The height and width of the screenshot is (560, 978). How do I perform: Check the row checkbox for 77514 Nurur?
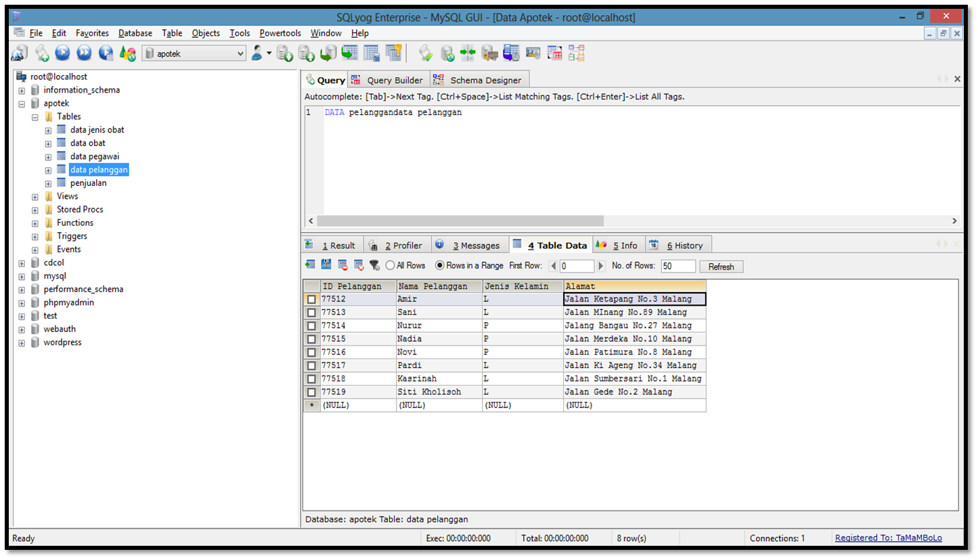311,325
